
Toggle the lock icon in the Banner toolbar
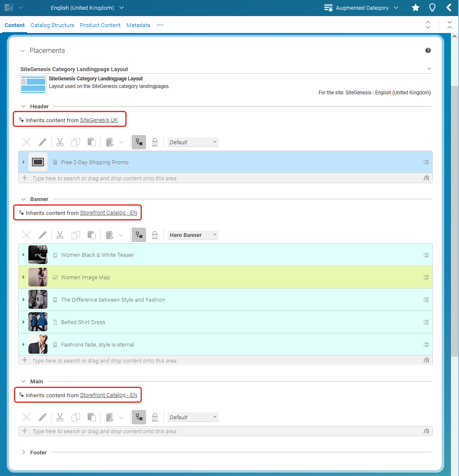point(155,235)
